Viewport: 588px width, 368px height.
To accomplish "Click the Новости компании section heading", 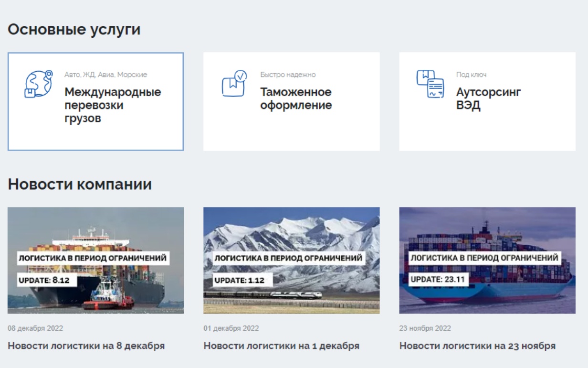I will click(80, 184).
